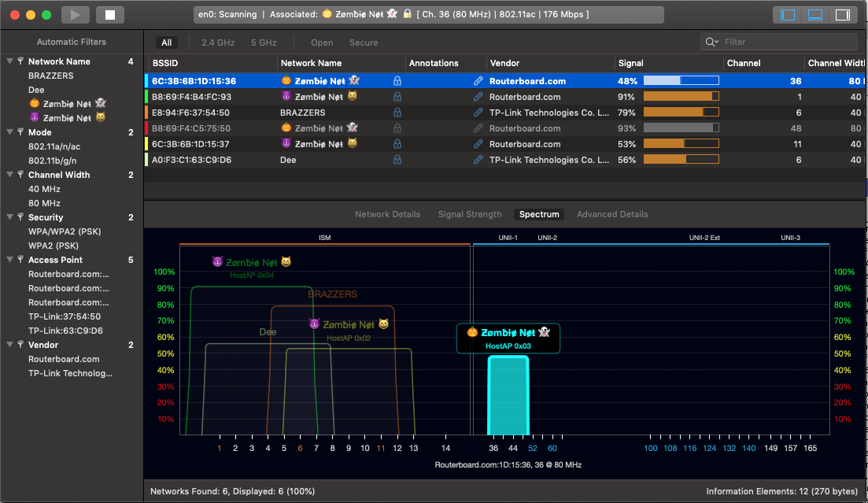The image size is (868, 503).
Task: Click the 91% signal strength bar
Action: pyautogui.click(x=681, y=97)
